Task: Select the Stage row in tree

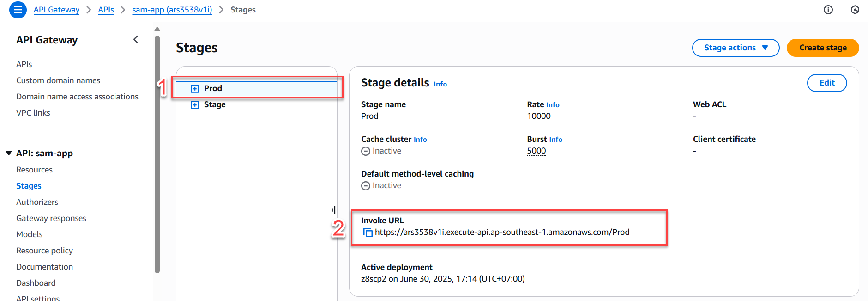Action: (257, 104)
